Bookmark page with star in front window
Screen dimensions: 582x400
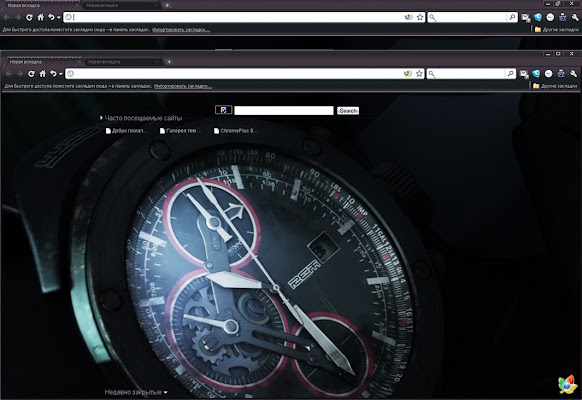tap(419, 74)
